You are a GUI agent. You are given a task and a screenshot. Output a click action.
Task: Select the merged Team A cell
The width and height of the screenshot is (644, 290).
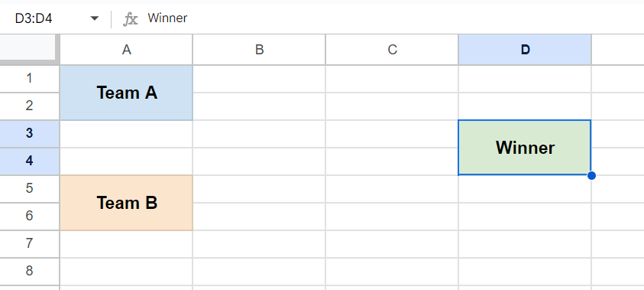point(127,93)
